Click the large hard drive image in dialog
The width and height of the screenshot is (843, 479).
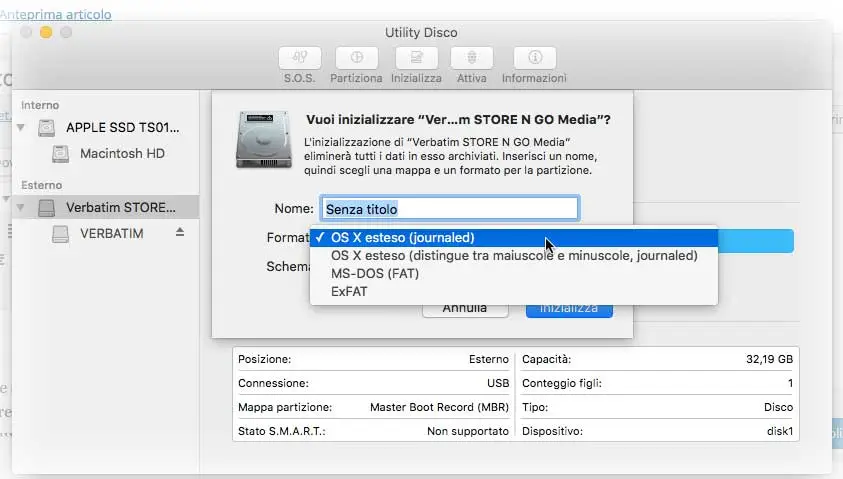[x=263, y=140]
